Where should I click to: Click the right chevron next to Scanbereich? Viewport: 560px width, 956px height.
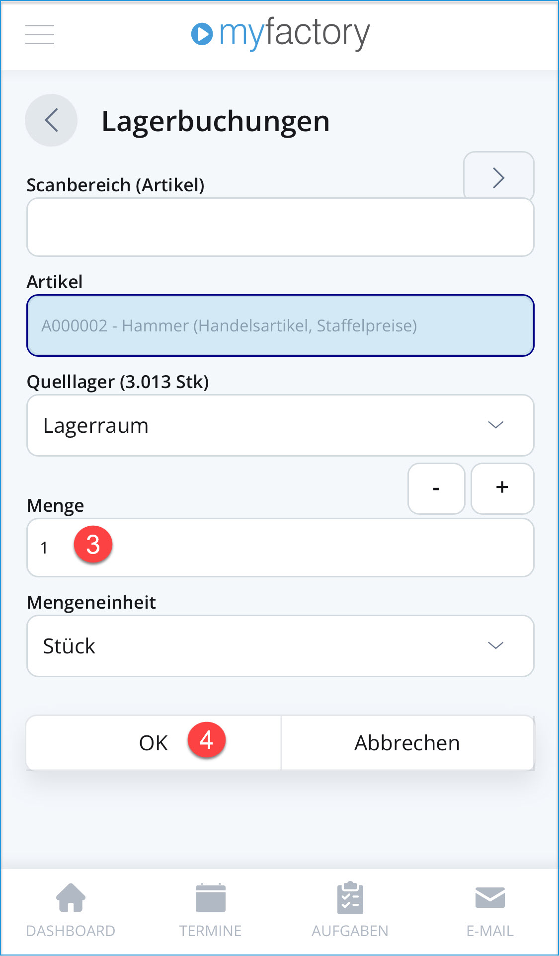[498, 177]
